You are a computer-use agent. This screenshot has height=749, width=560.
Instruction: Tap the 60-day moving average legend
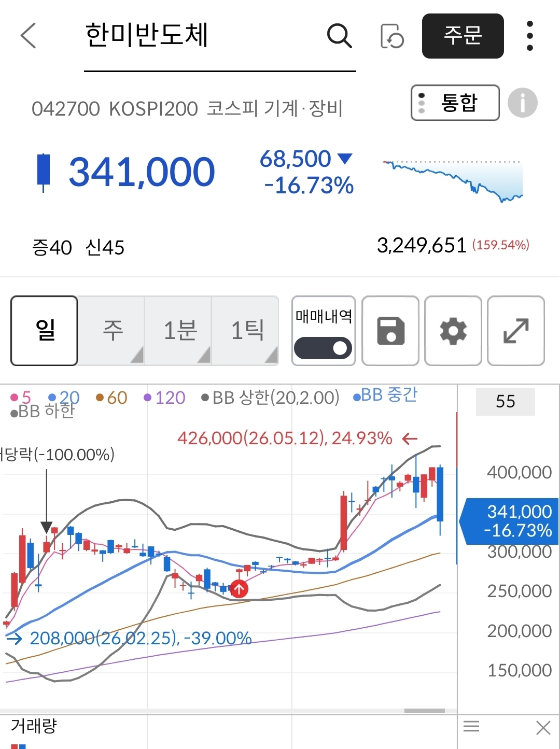point(111,398)
